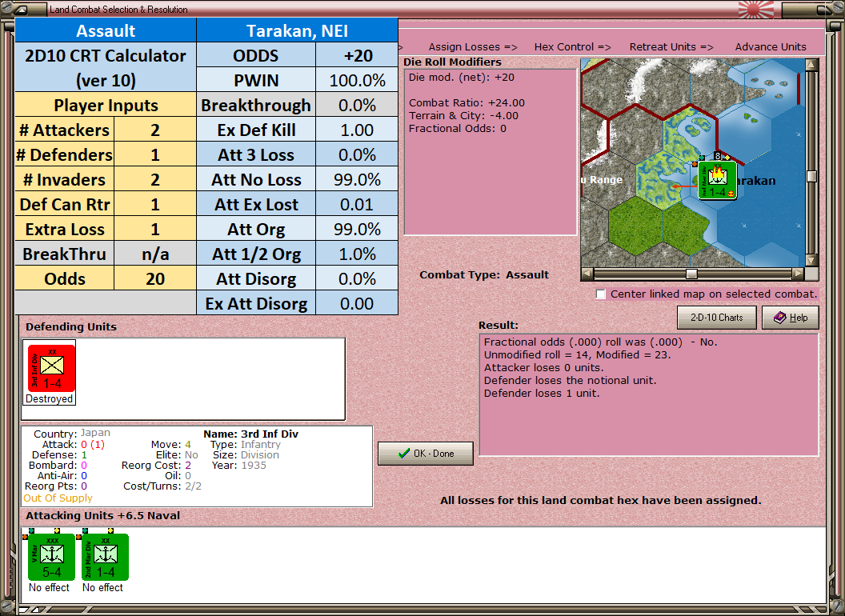Open Help for land combat
Viewport: 845px width, 616px height.
tap(791, 318)
